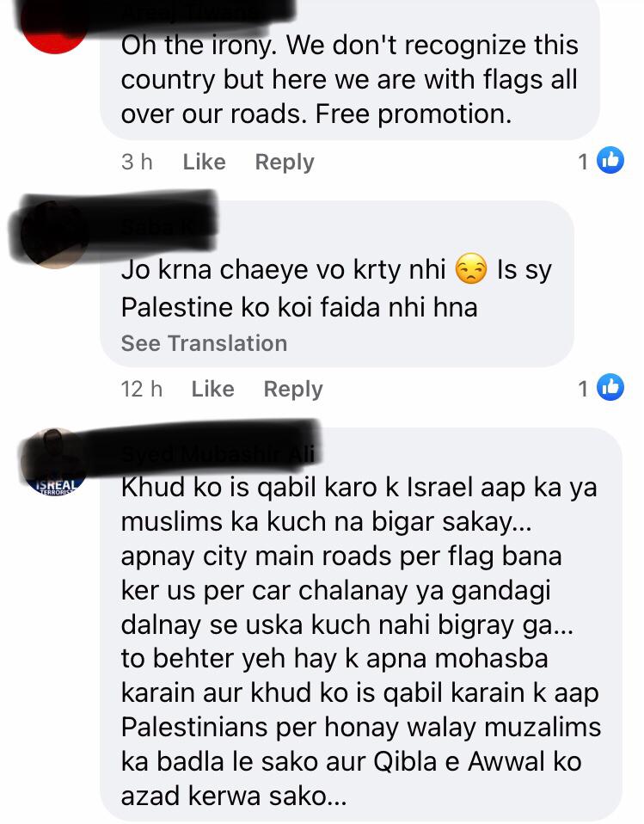This screenshot has width=644, height=824.
Task: Reply to the 3 h comment
Action: point(285,162)
